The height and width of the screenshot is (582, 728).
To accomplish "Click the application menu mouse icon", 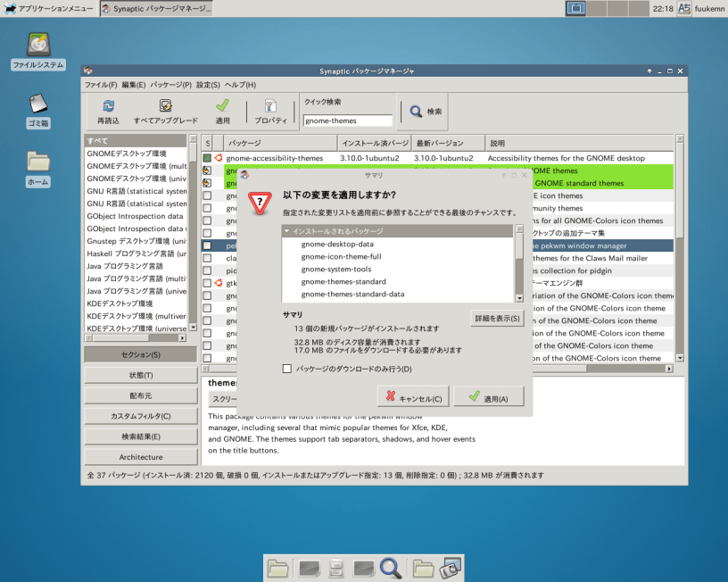I will pos(10,8).
